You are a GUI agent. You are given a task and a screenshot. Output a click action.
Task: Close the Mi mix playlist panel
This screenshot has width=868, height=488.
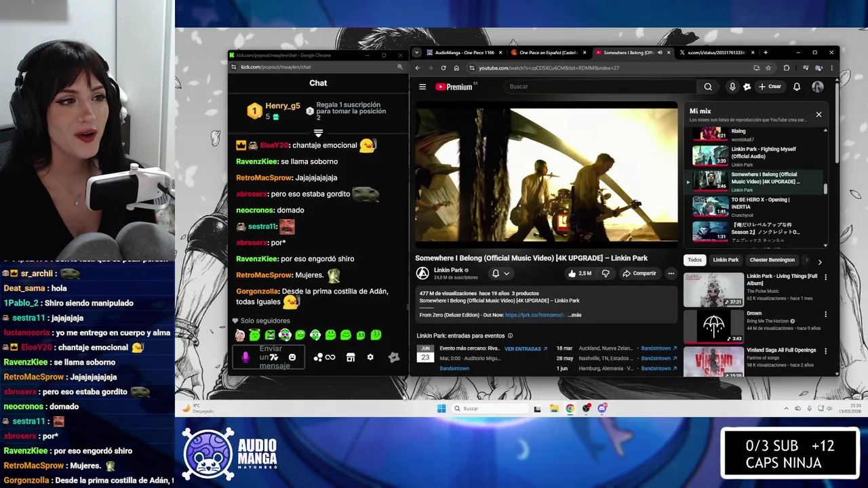(818, 115)
